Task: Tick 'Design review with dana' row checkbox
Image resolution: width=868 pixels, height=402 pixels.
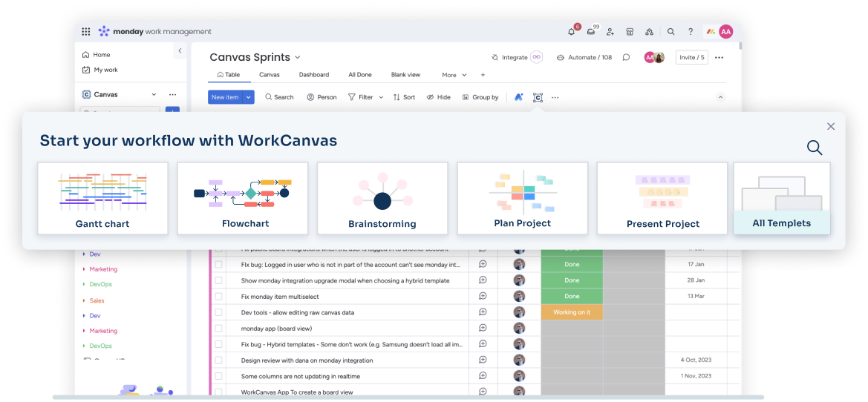Action: pyautogui.click(x=218, y=360)
